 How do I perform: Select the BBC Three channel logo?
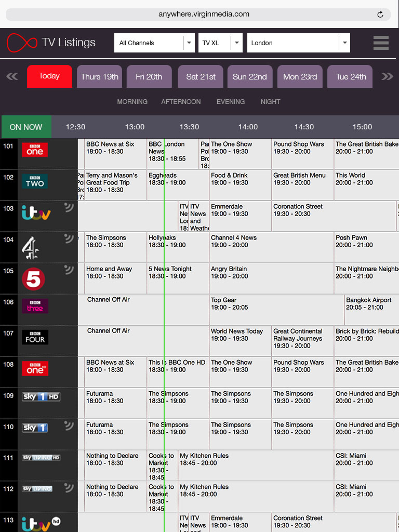click(35, 306)
